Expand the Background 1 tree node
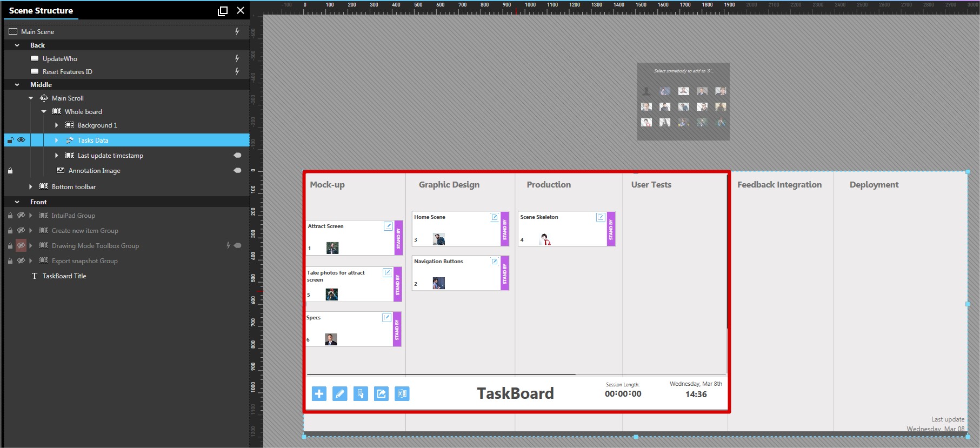Viewport: 980px width, 448px height. coord(57,125)
